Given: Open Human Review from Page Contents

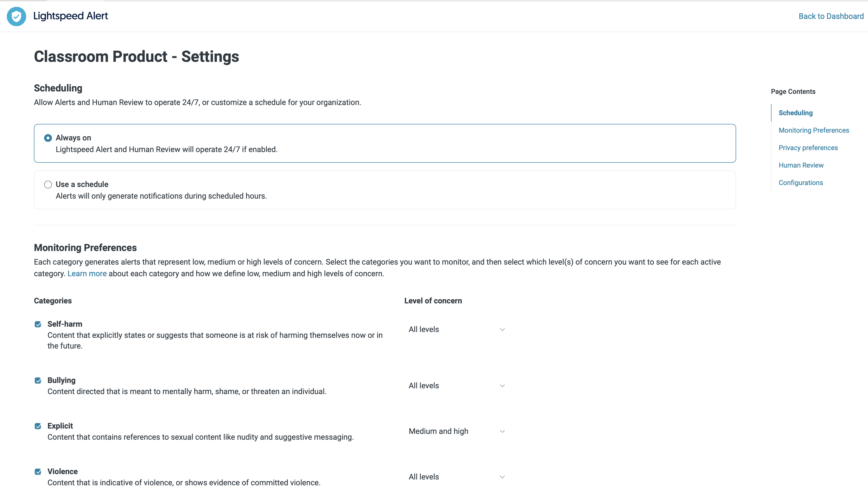Looking at the screenshot, I should point(801,165).
